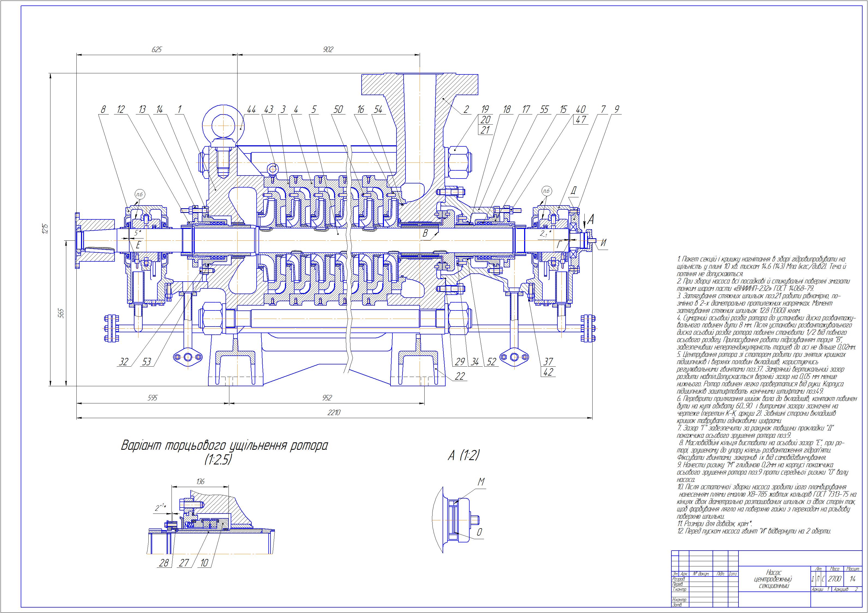Select the 'Варіант торцьового ущільнення ротора' heading
This screenshot has width=868, height=613.
(x=224, y=446)
